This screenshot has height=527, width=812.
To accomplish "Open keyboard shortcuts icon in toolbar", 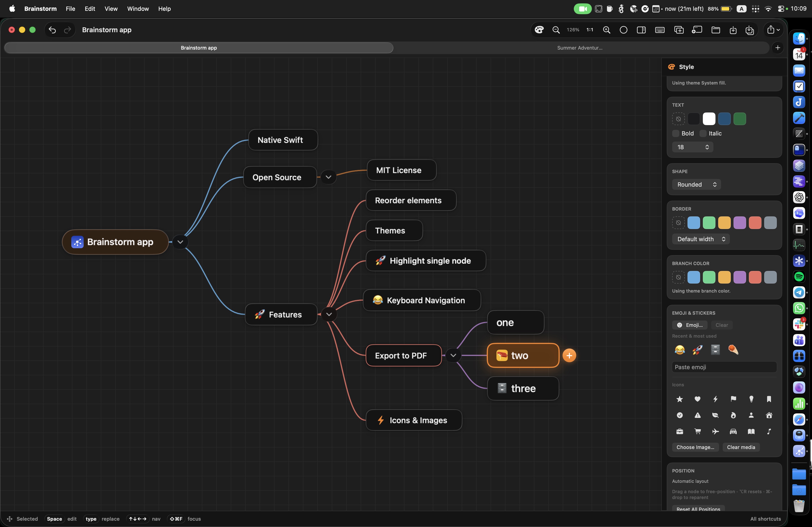I will tap(660, 30).
